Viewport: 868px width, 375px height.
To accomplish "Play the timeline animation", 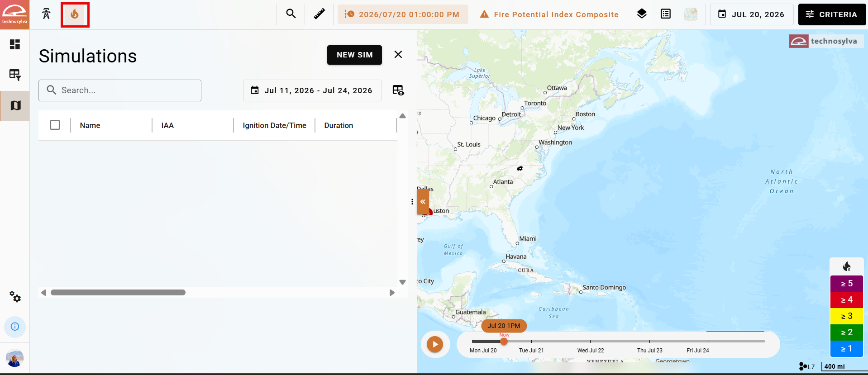I will [435, 344].
